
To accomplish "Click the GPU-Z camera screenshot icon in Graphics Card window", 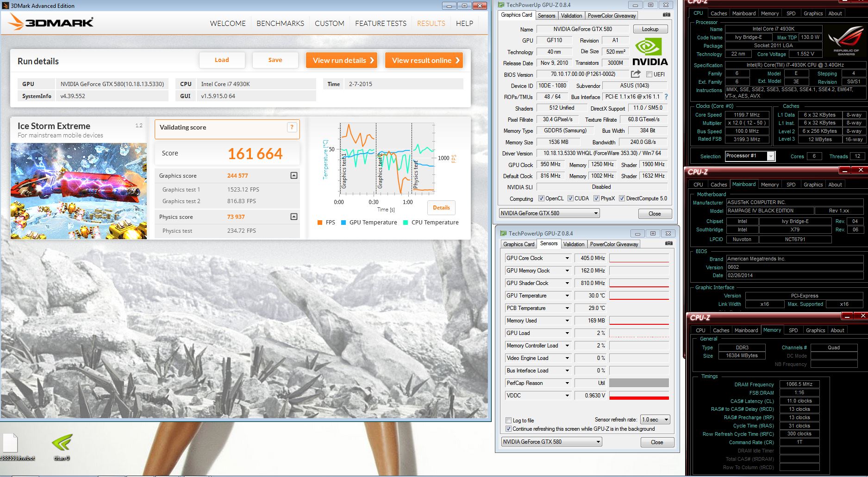I will (x=666, y=15).
